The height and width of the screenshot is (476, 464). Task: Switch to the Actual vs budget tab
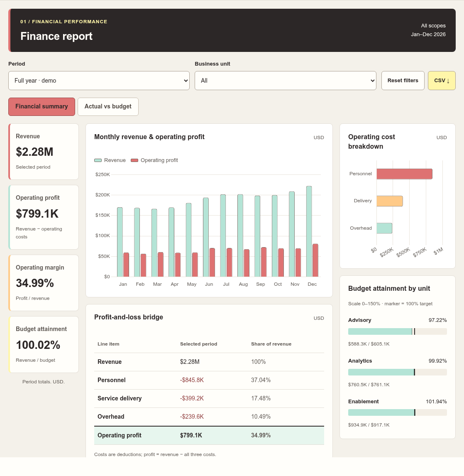pos(108,107)
